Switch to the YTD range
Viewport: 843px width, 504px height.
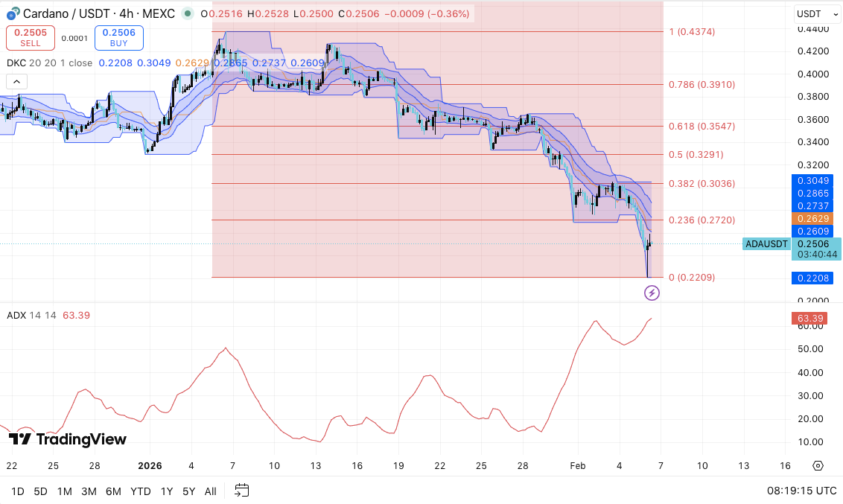click(140, 491)
